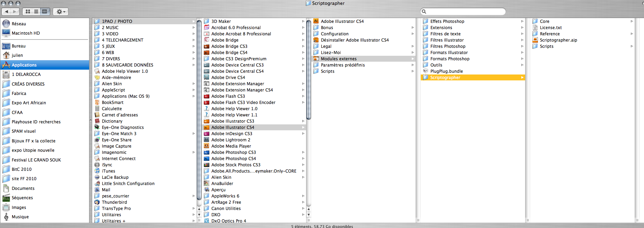Select Applications in the sidebar
Screen dimensions: 644x228
tap(45, 65)
